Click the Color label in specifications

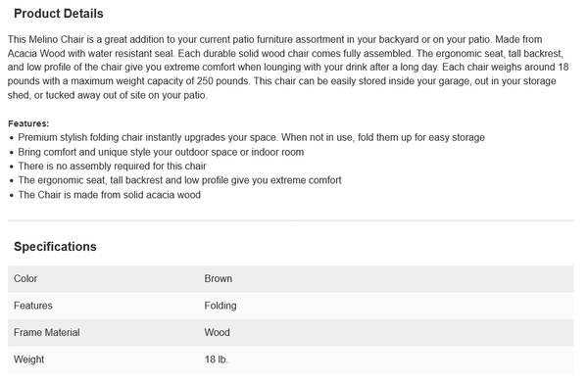coord(25,279)
